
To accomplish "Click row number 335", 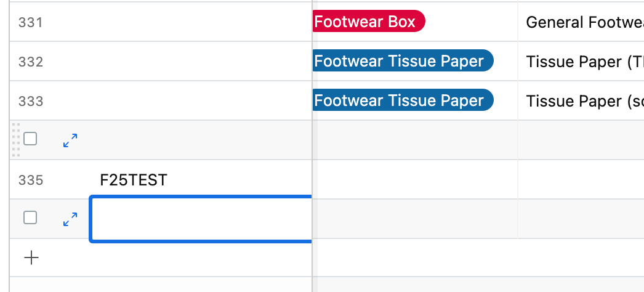I will (x=31, y=180).
